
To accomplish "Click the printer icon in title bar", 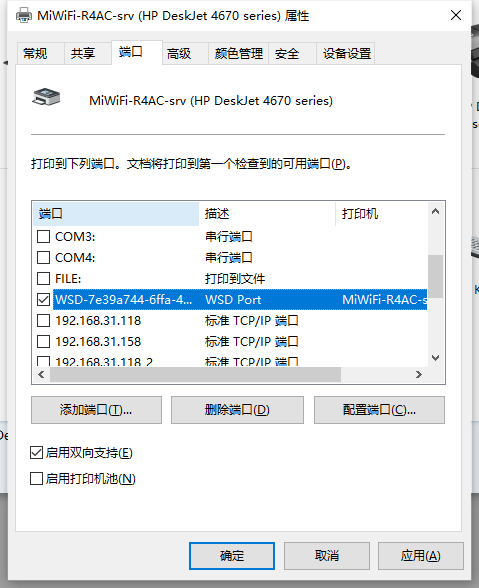I will pyautogui.click(x=24, y=16).
